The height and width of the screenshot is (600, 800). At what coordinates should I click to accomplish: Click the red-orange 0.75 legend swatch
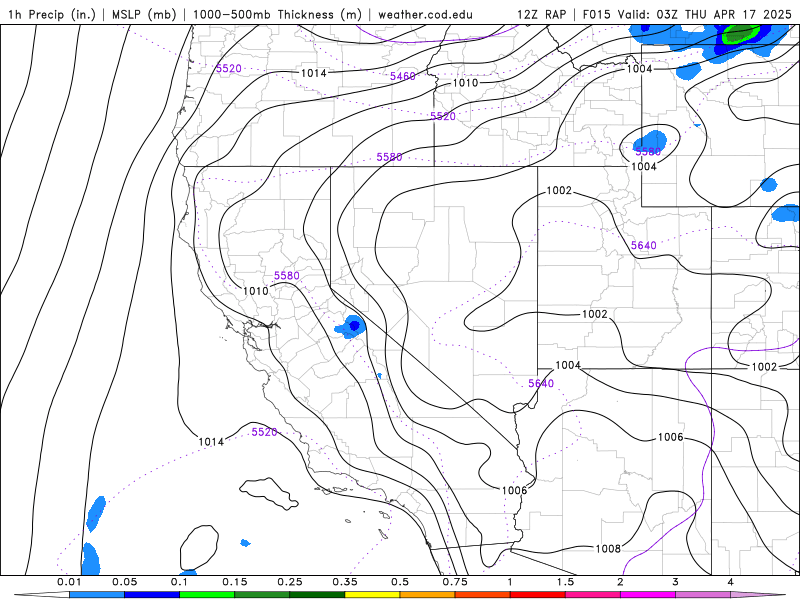point(483,595)
